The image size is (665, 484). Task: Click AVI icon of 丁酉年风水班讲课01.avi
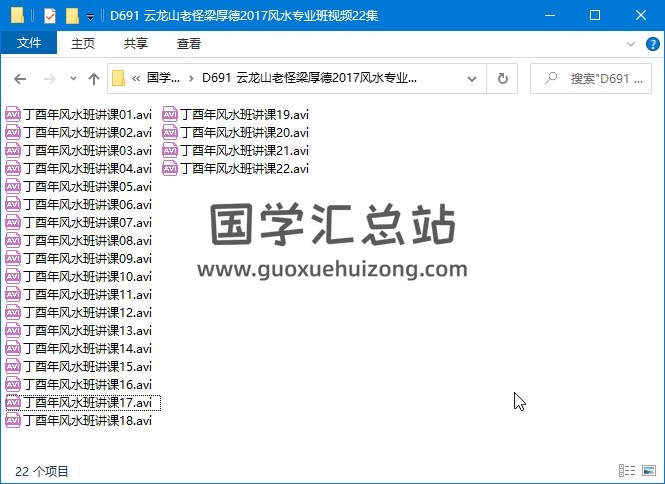(13, 115)
